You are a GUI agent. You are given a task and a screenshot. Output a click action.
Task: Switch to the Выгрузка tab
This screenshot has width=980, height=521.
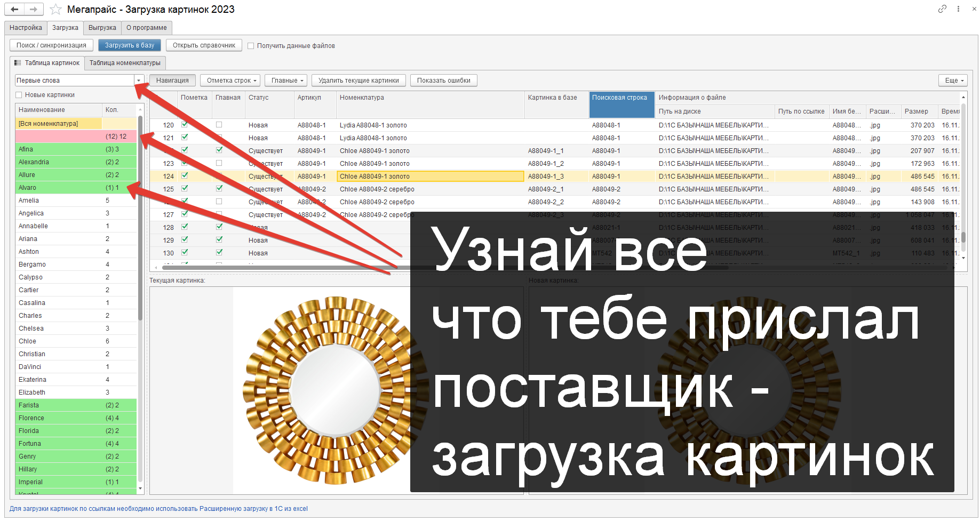tap(102, 27)
